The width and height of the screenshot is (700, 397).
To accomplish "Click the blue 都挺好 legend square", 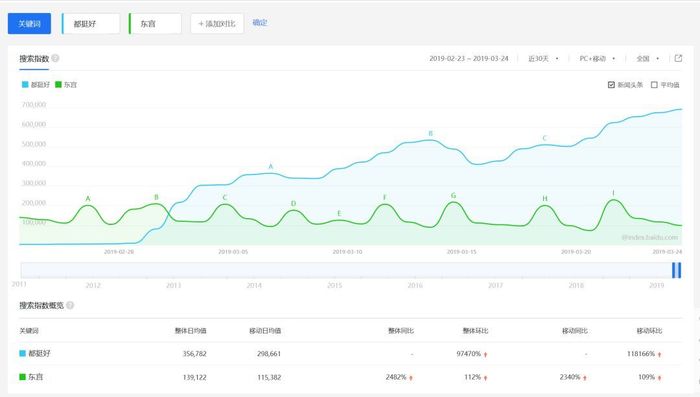I will [25, 84].
